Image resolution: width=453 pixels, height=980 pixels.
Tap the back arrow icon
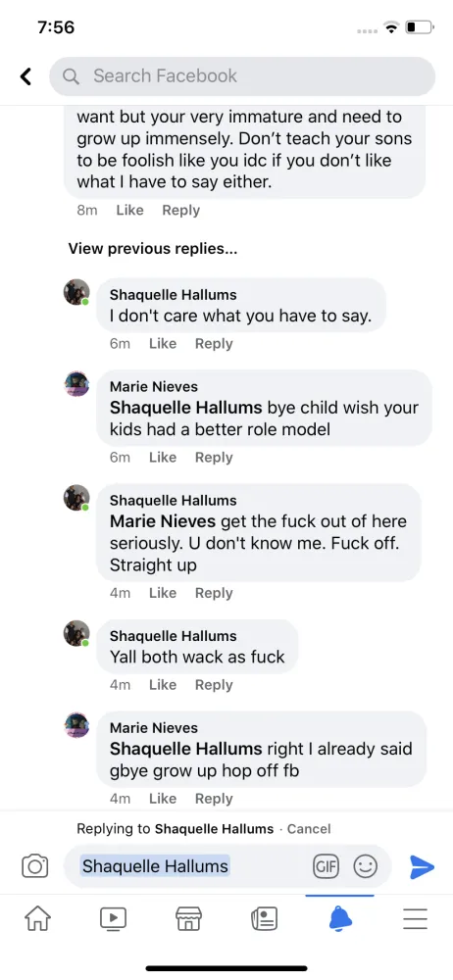[25, 76]
